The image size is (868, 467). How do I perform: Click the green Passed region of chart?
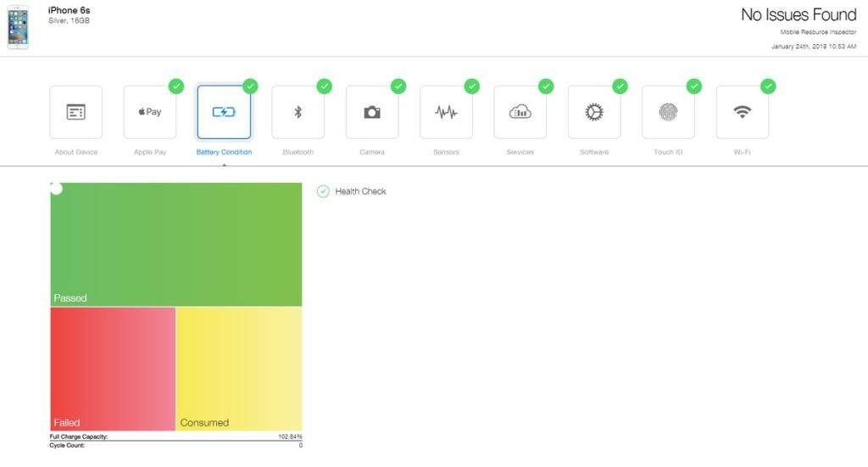tap(176, 245)
